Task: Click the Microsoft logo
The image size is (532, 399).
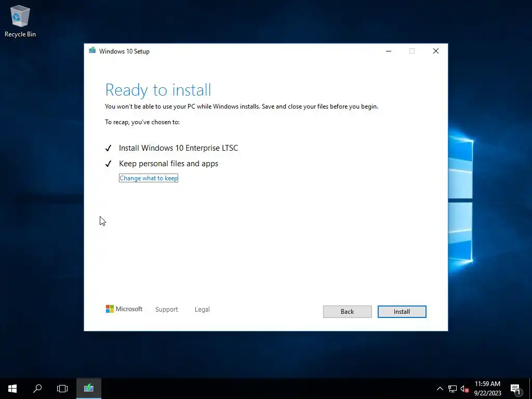Action: click(124, 309)
